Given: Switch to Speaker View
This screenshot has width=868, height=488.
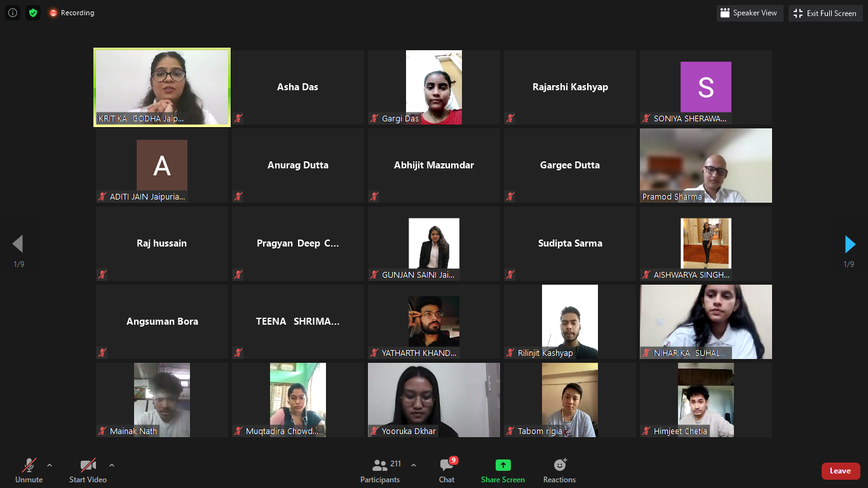Looking at the screenshot, I should pyautogui.click(x=750, y=13).
